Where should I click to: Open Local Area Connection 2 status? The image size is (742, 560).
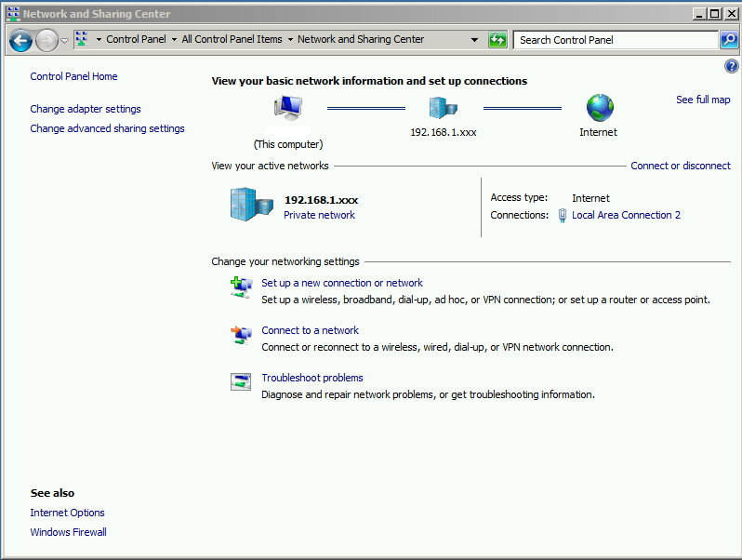pos(626,215)
